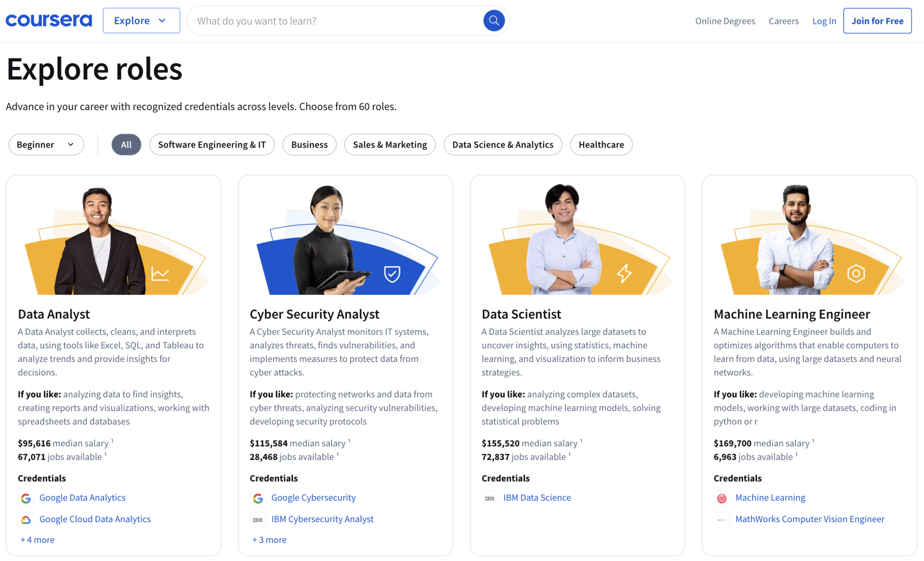This screenshot has height=561, width=924.
Task: Click the MathWorks icon on the Machine Learning Engineer card
Action: [x=721, y=519]
